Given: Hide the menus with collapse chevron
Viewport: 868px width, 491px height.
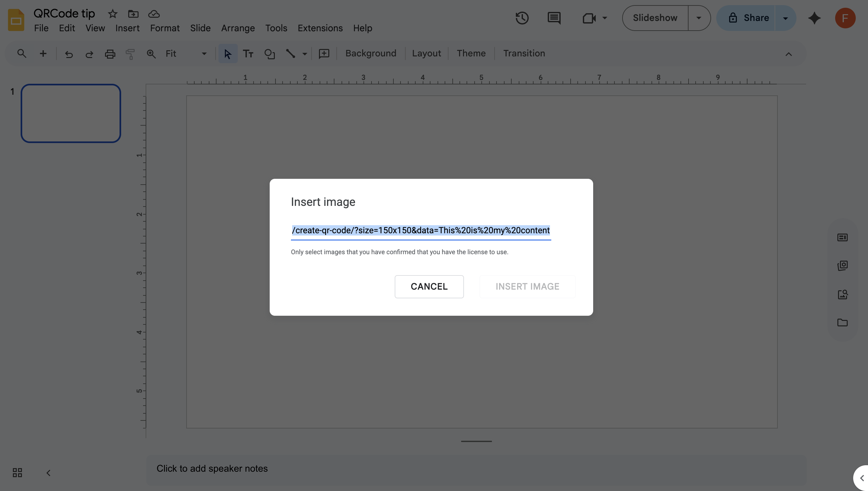Looking at the screenshot, I should 788,54.
